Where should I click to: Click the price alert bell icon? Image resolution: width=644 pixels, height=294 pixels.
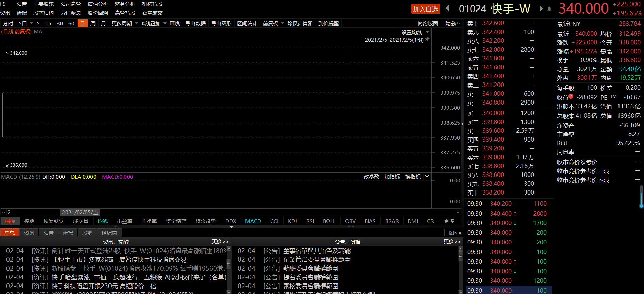tap(549, 9)
